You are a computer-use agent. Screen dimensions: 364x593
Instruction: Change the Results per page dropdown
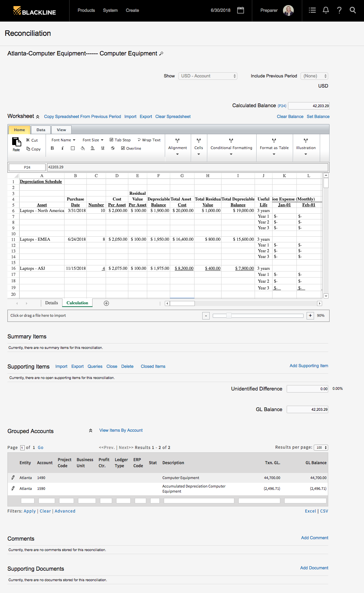point(321,448)
